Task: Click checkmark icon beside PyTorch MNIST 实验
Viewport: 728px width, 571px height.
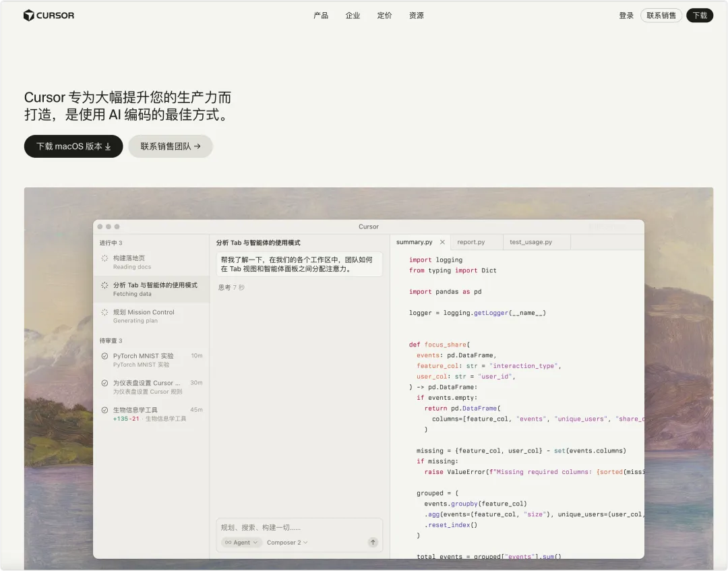Action: 104,356
